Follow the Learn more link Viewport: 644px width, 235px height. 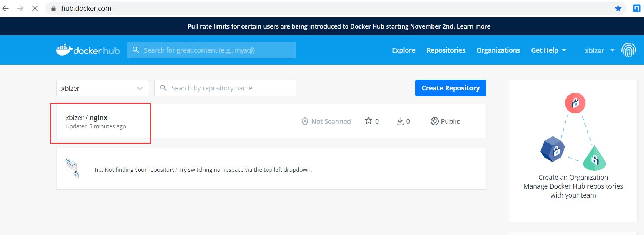coord(474,26)
